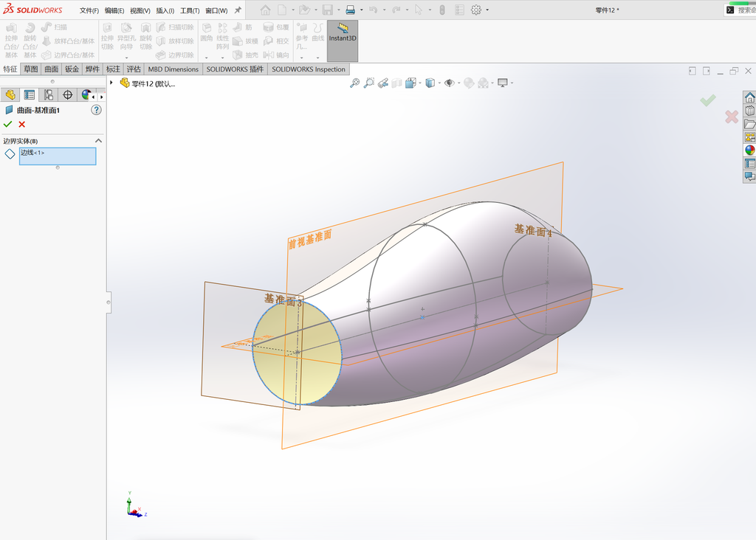
Task: Open the Design Library task pane icon
Action: click(750, 111)
